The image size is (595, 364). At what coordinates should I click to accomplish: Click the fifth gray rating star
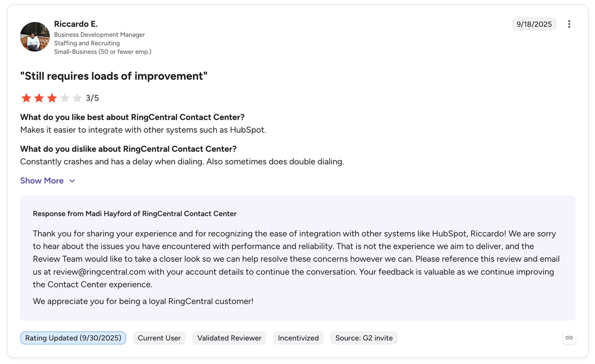77,98
